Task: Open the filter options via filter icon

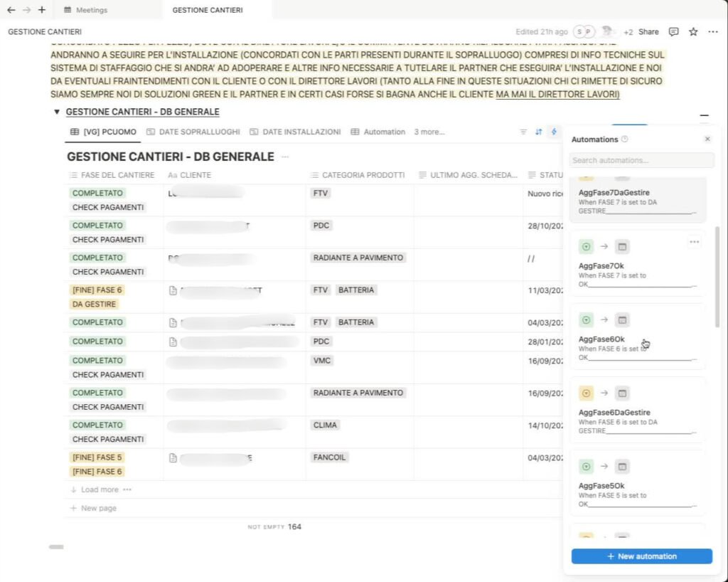Action: (524, 132)
